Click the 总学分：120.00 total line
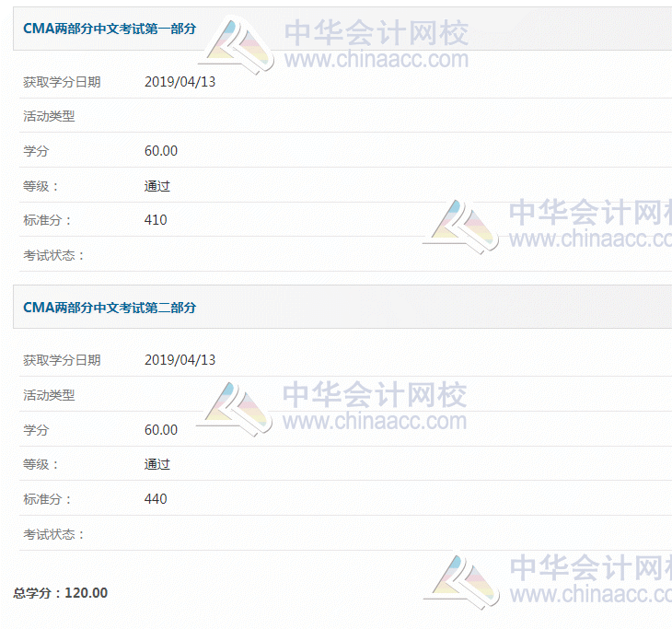 tap(61, 593)
